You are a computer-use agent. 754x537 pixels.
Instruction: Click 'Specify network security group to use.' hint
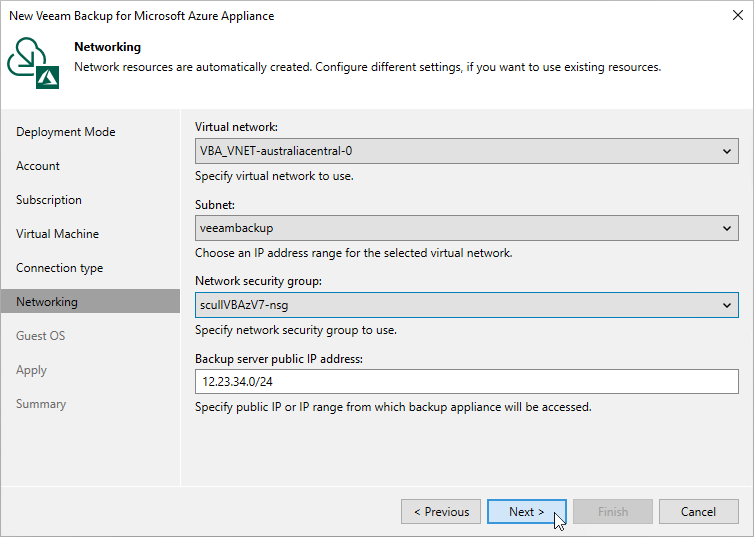[x=296, y=330]
